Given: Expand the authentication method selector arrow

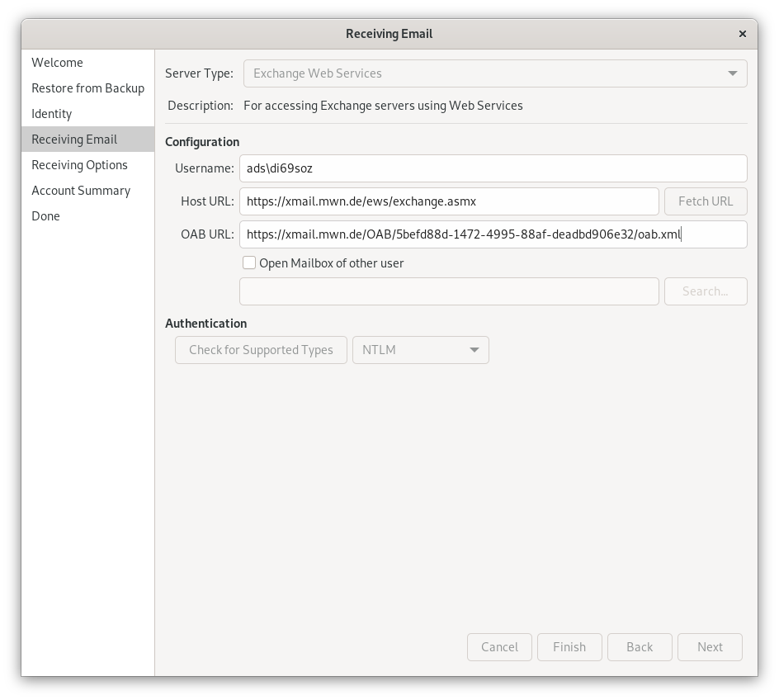Looking at the screenshot, I should 474,349.
